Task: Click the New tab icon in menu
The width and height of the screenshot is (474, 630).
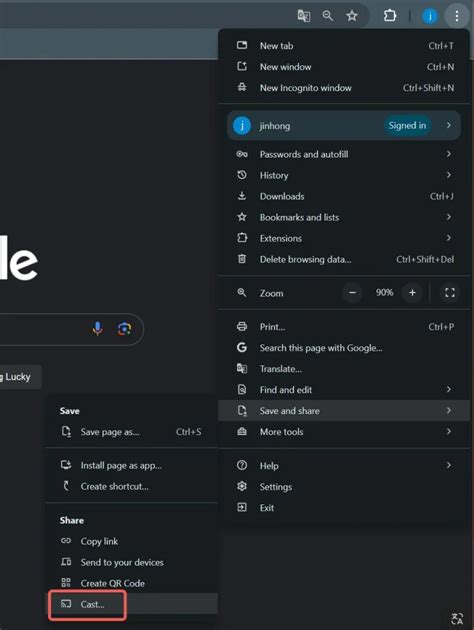Action: 242,45
